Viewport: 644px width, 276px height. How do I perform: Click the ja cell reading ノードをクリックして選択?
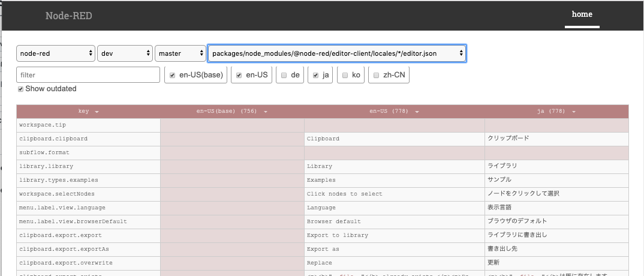click(556, 194)
